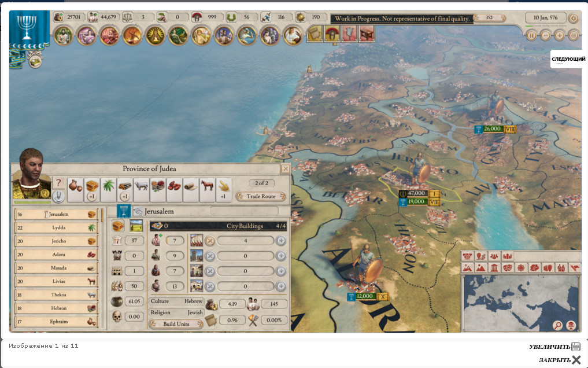Select the pottery trade good slot
Screen dimensions: 588x368
(x=75, y=189)
